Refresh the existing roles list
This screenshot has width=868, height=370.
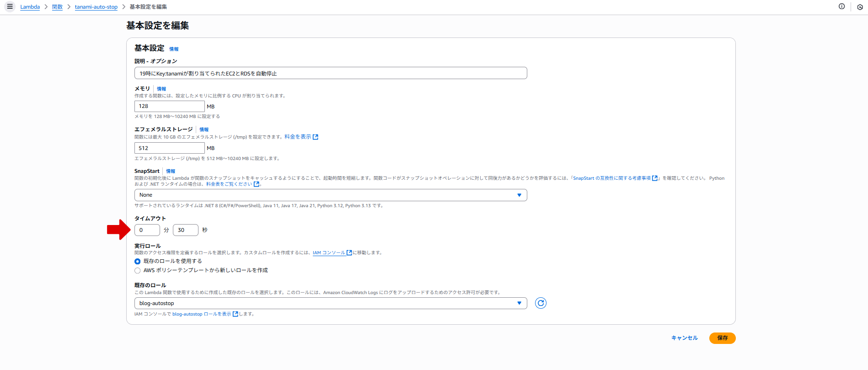pos(541,303)
